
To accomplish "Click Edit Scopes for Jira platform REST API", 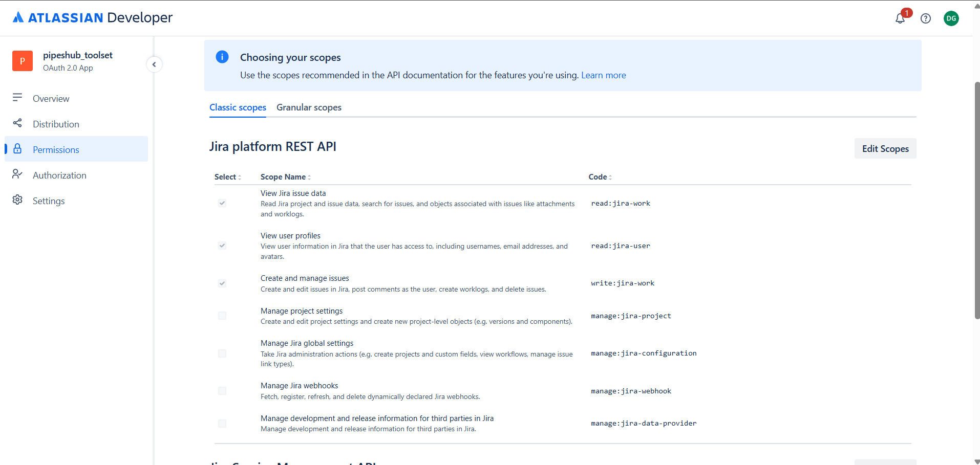I will [885, 148].
